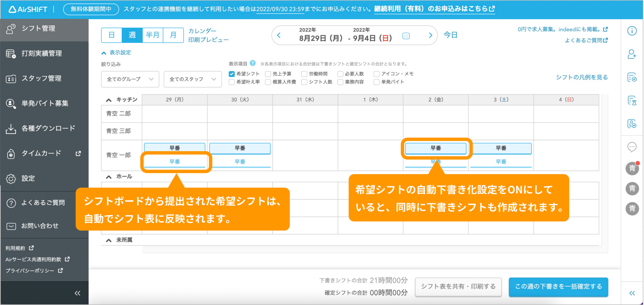Click the add staff icon in right panel
Viewport: 644px width, 305px height.
click(x=632, y=54)
